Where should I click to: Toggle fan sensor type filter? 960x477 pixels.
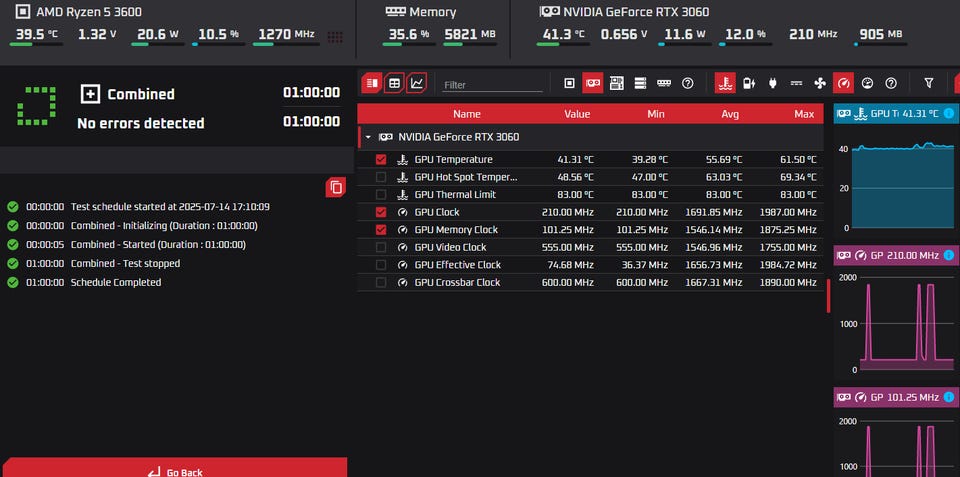click(820, 83)
